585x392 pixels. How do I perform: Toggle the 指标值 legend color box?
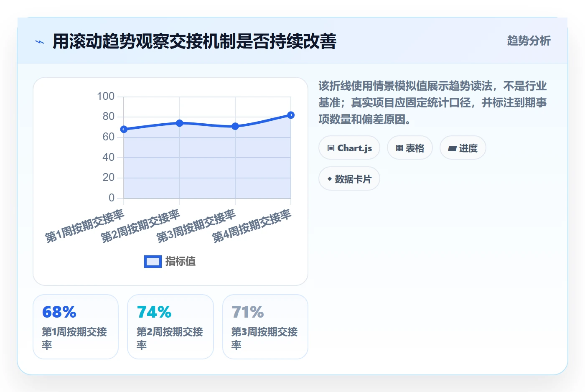(153, 262)
